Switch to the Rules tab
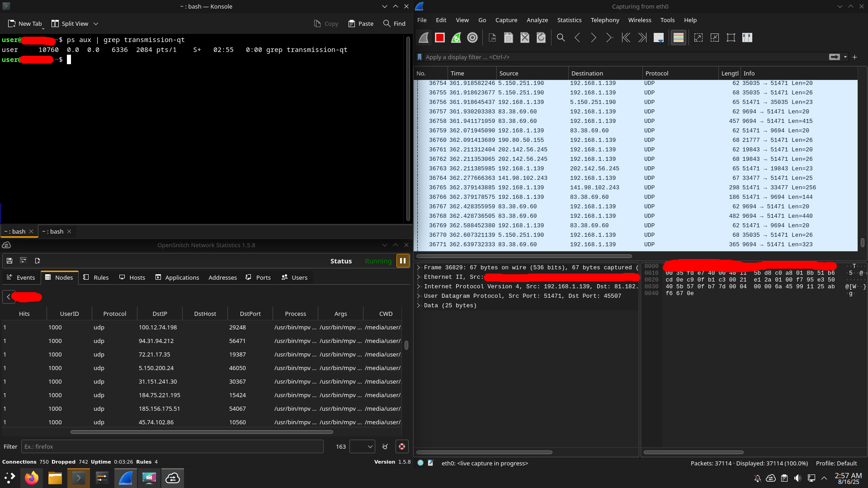Image resolution: width=868 pixels, height=488 pixels. click(96, 277)
